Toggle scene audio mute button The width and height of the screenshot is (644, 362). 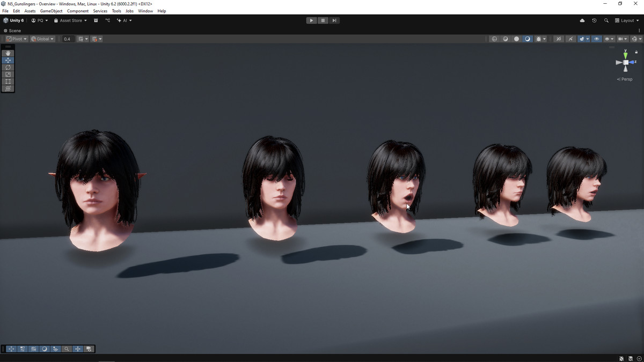tap(570, 39)
